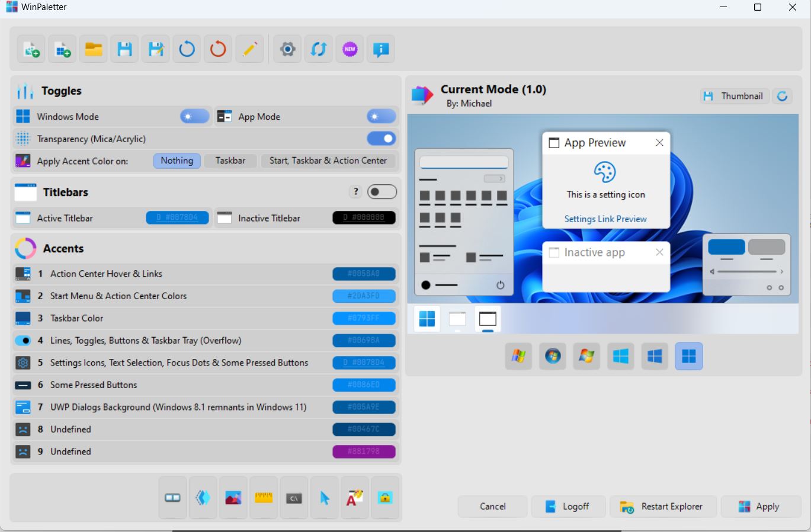The height and width of the screenshot is (532, 811).
Task: Open the blue info speech-bubble icon
Action: coord(381,50)
